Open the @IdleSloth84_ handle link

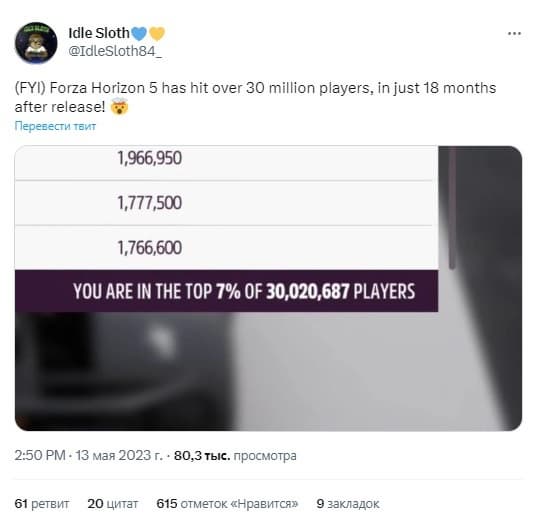[115, 51]
